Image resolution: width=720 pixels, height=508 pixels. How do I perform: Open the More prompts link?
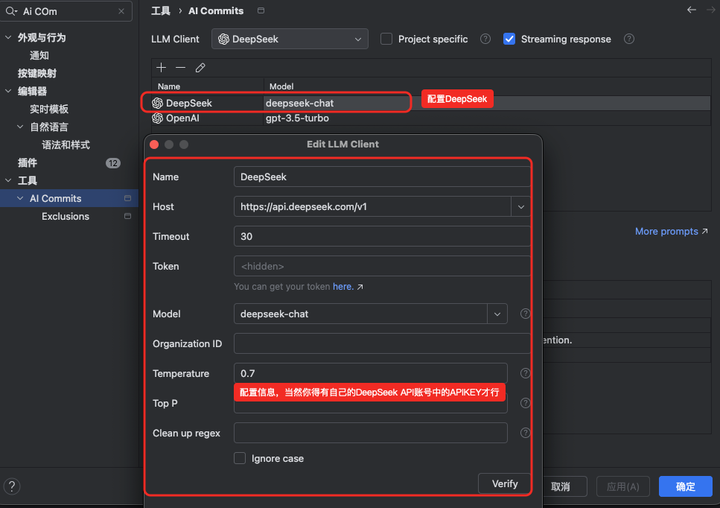pos(671,231)
